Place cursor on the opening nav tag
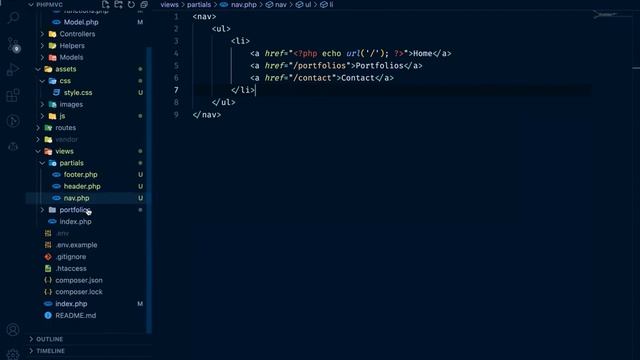 click(x=204, y=17)
